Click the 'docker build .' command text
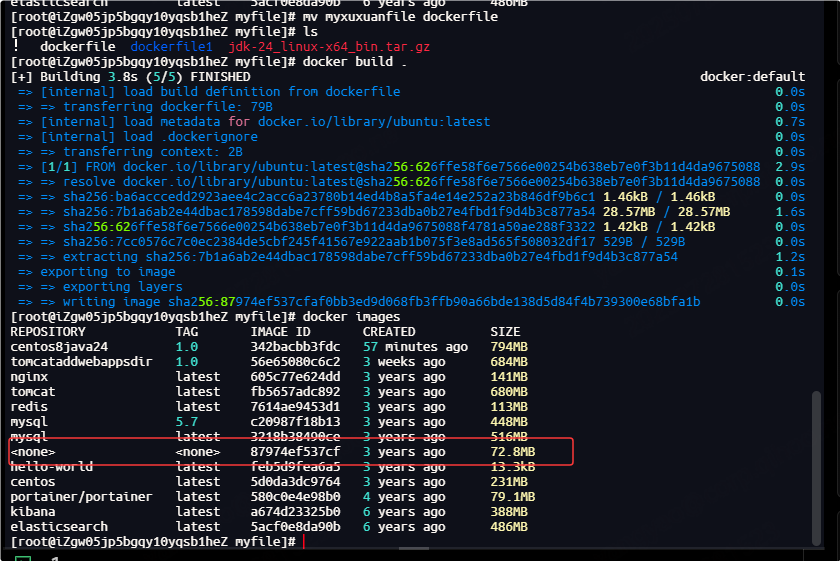 click(355, 62)
